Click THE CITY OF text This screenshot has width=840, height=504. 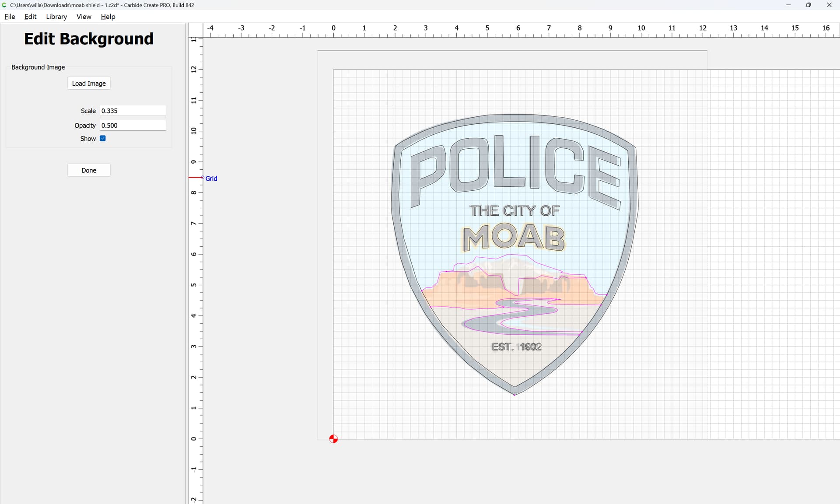514,211
